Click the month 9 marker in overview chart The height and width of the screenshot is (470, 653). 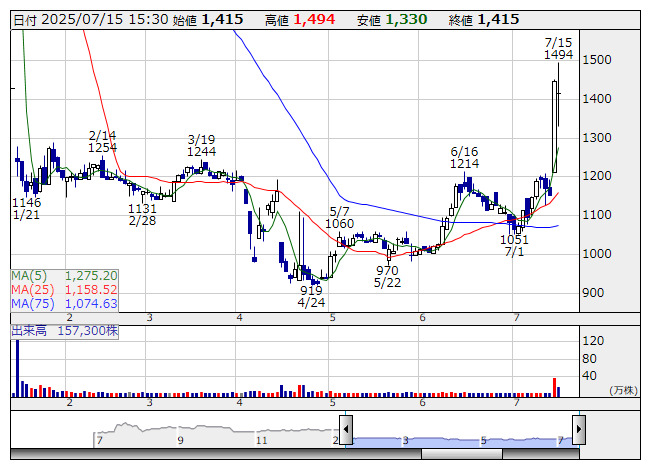tap(180, 440)
